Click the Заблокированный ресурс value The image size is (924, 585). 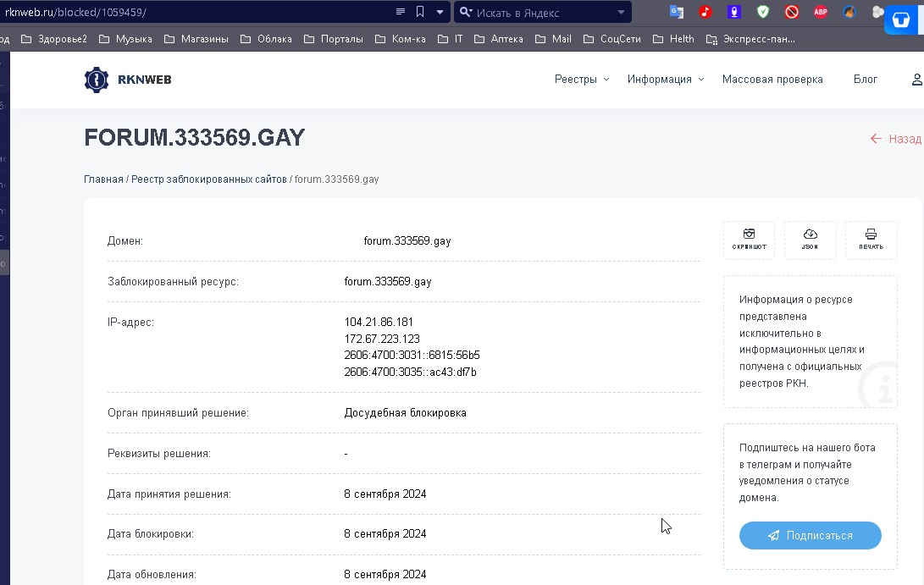[388, 282]
